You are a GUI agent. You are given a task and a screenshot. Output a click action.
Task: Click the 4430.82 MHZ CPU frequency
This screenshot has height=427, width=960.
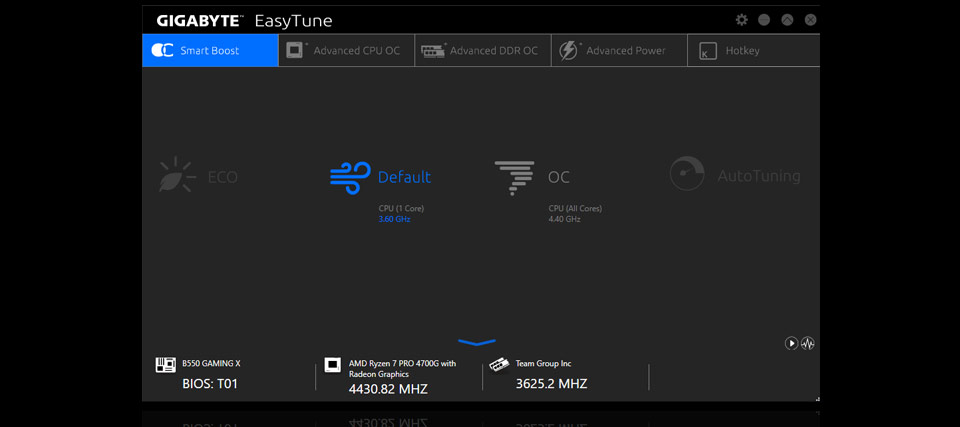(388, 389)
